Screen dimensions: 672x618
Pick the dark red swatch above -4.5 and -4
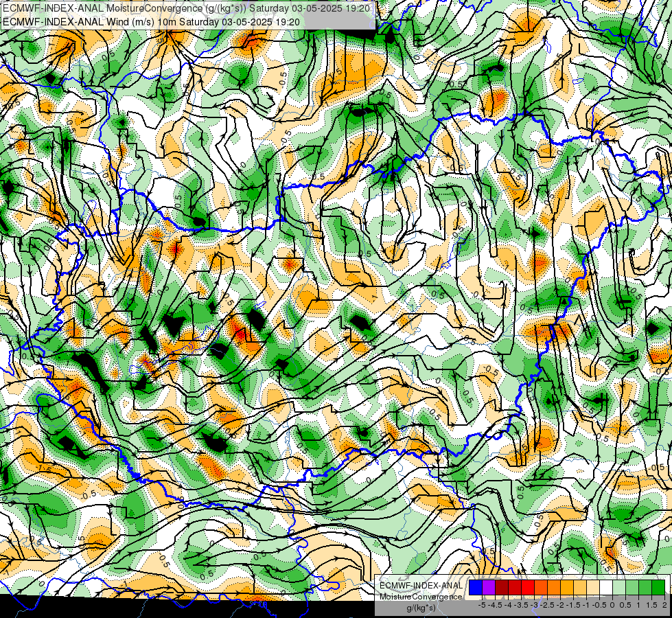502,587
